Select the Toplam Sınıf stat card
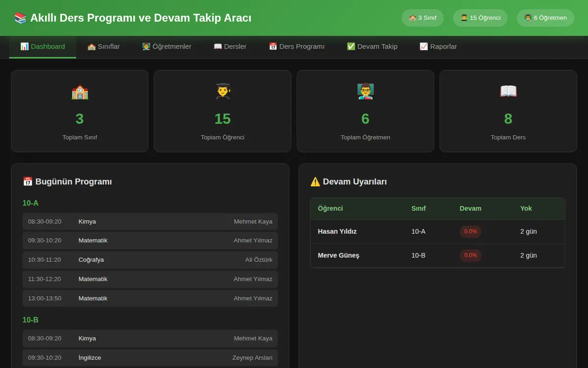Viewport: 588px width, 368px height. [x=80, y=111]
